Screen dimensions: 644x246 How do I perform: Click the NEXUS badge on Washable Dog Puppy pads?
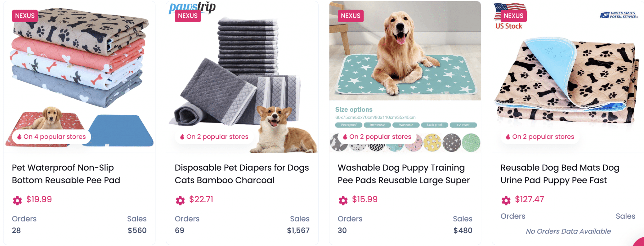click(351, 16)
